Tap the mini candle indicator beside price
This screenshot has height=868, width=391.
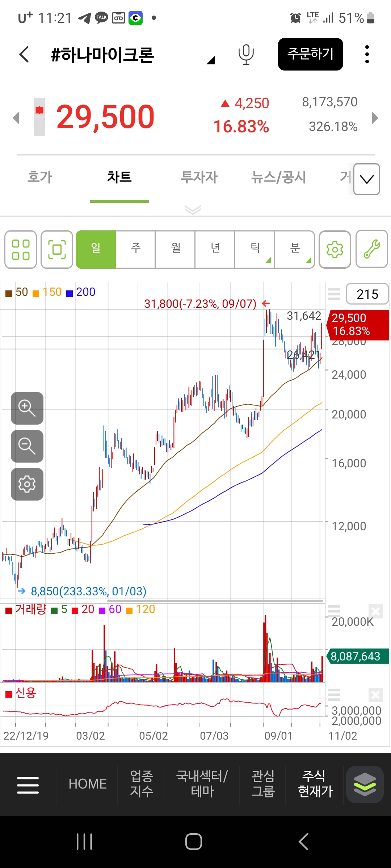pyautogui.click(x=39, y=117)
